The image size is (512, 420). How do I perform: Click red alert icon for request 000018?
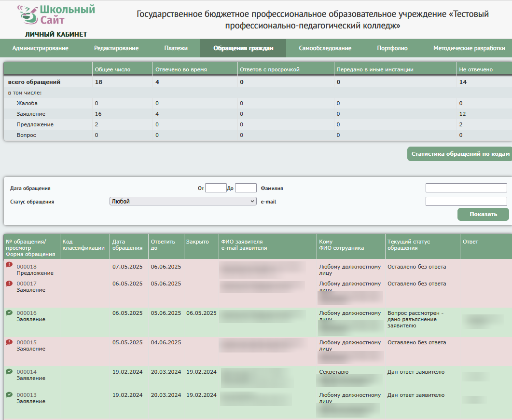(9, 265)
